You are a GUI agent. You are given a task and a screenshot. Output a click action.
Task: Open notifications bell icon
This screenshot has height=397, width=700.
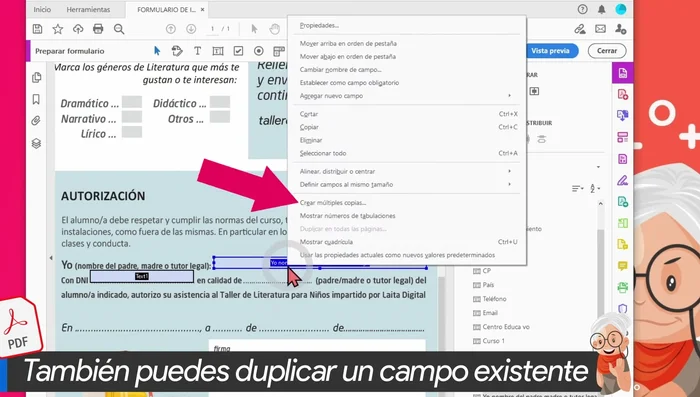click(x=601, y=9)
